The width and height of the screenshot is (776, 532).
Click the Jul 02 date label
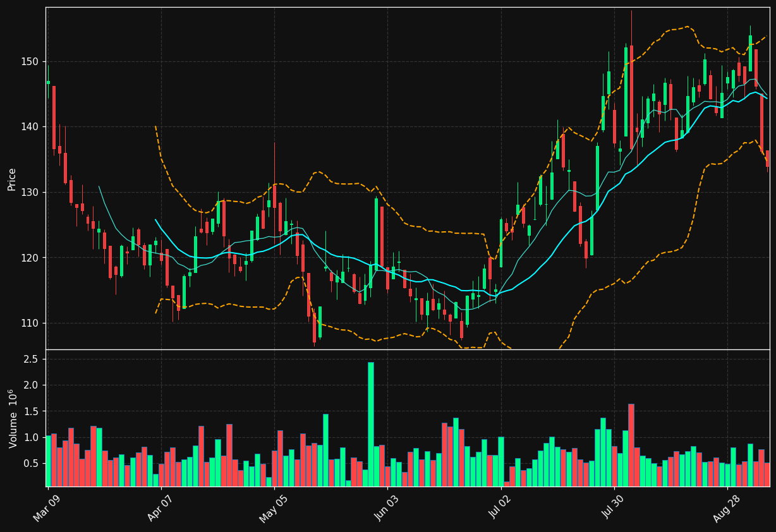click(500, 507)
